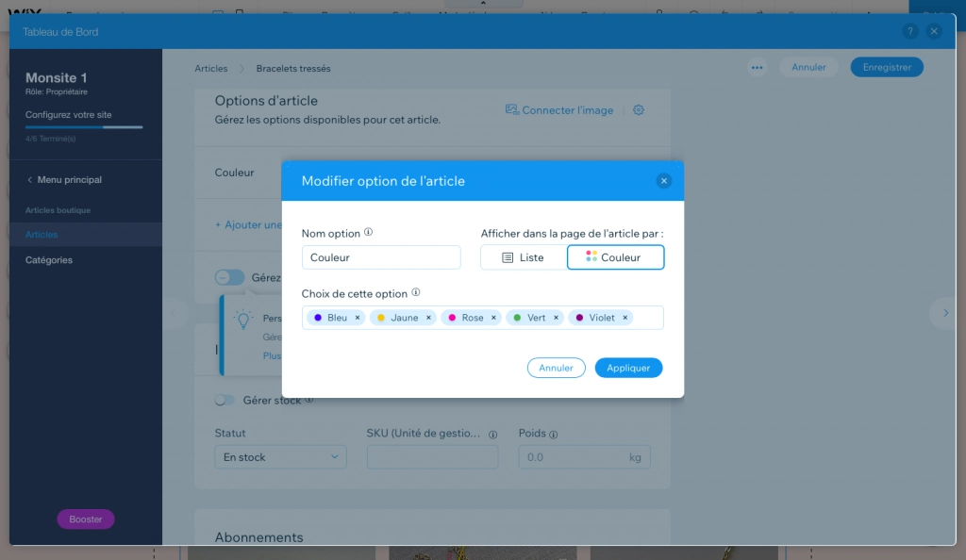Viewport: 966px width, 560px height.
Task: Select Articles in the sidebar
Action: tap(86, 235)
